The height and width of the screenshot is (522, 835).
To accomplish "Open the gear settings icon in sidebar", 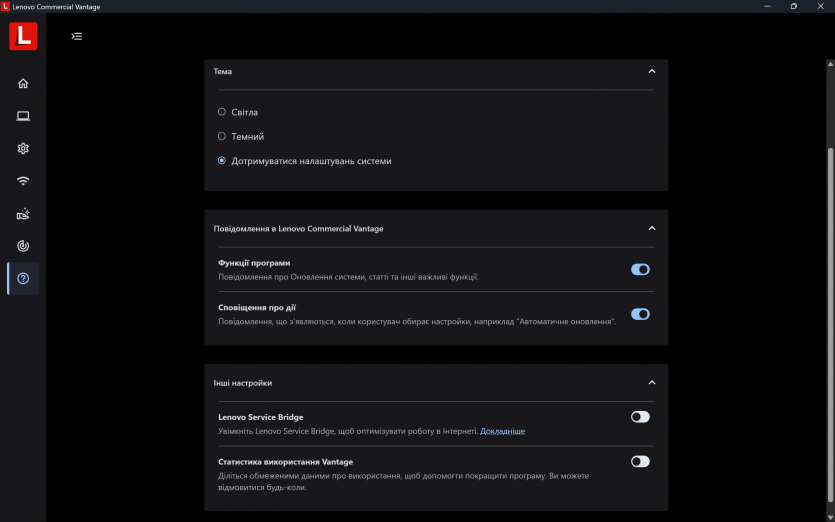I will point(23,148).
